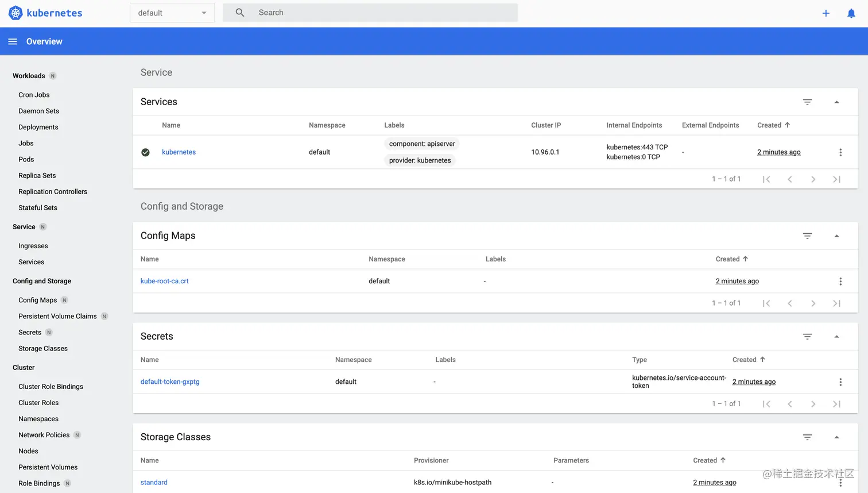Image resolution: width=868 pixels, height=493 pixels.
Task: Click the kubernetes service status check icon
Action: (145, 152)
